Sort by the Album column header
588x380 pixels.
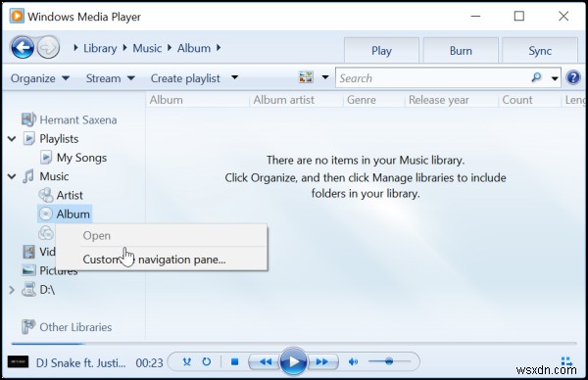pyautogui.click(x=197, y=100)
